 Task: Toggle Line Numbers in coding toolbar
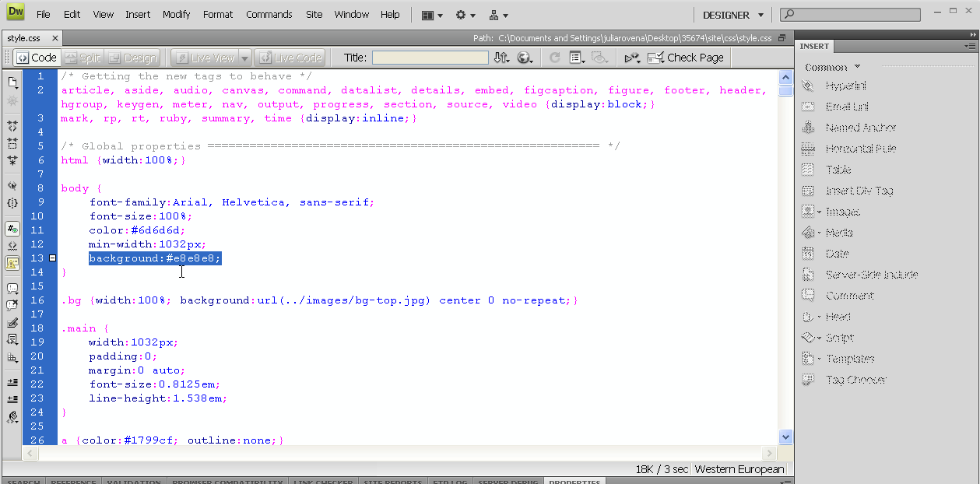12,229
